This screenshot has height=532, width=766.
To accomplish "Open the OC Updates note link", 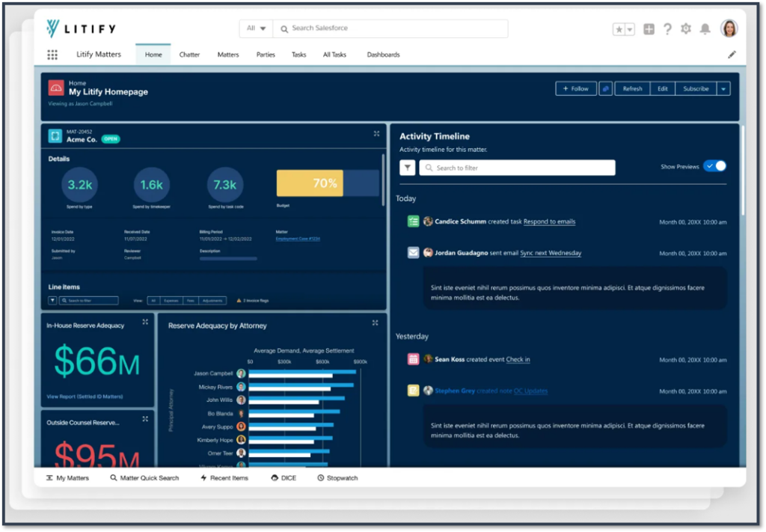I will pos(530,391).
